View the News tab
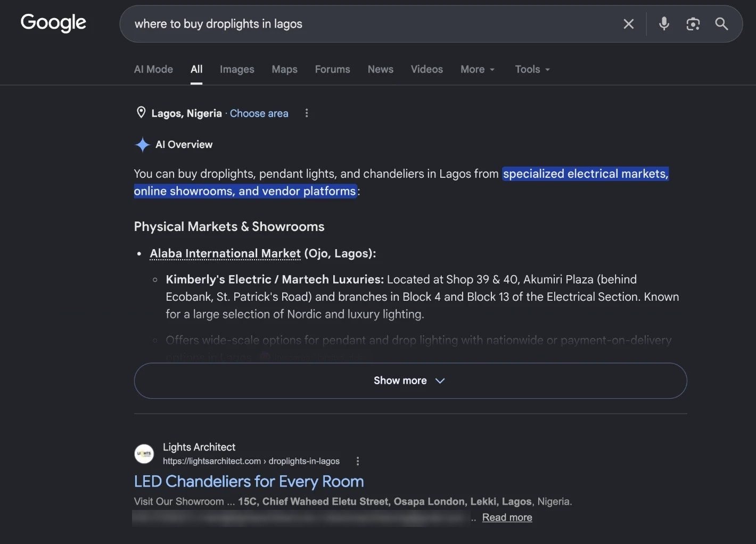This screenshot has width=756, height=544. point(380,69)
